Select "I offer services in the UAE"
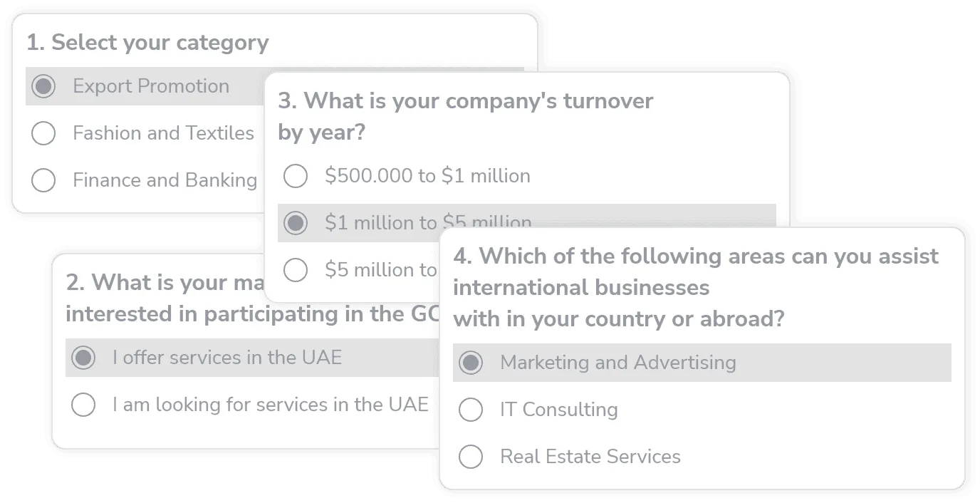 click(83, 358)
